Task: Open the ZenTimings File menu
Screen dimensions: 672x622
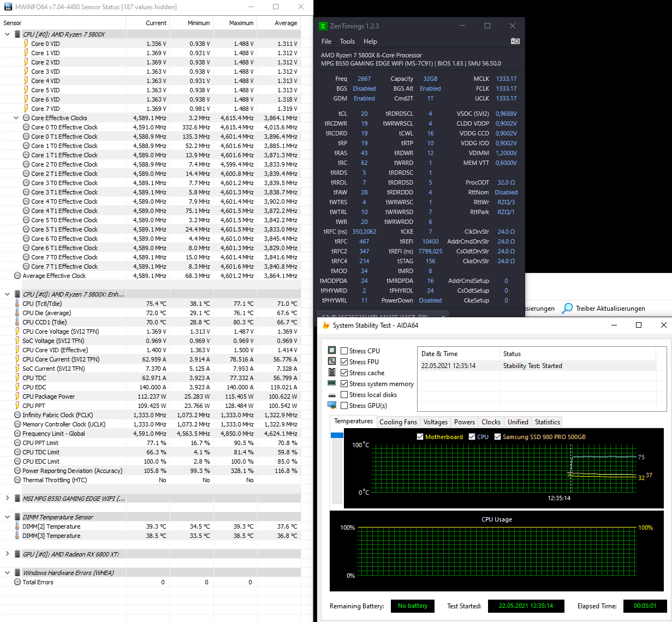Action: (326, 42)
